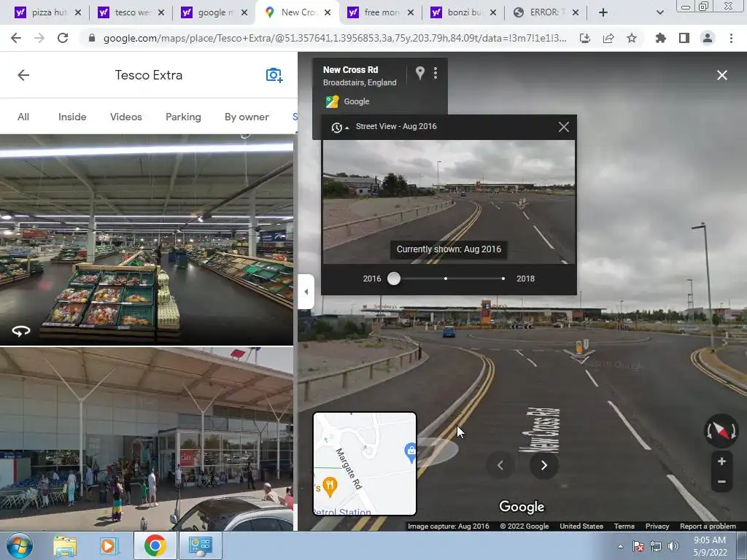Image resolution: width=747 pixels, height=560 pixels.
Task: Open the Tesco storefront photo thumbnail
Action: click(146, 438)
